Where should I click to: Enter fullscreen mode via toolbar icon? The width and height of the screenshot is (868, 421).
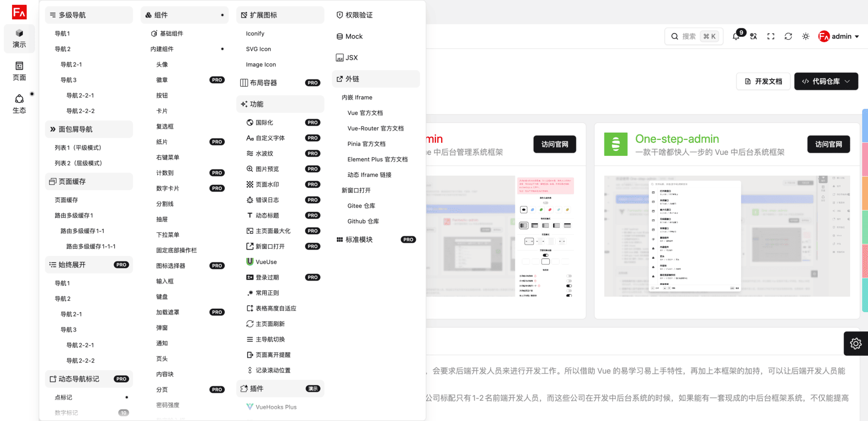tap(771, 36)
